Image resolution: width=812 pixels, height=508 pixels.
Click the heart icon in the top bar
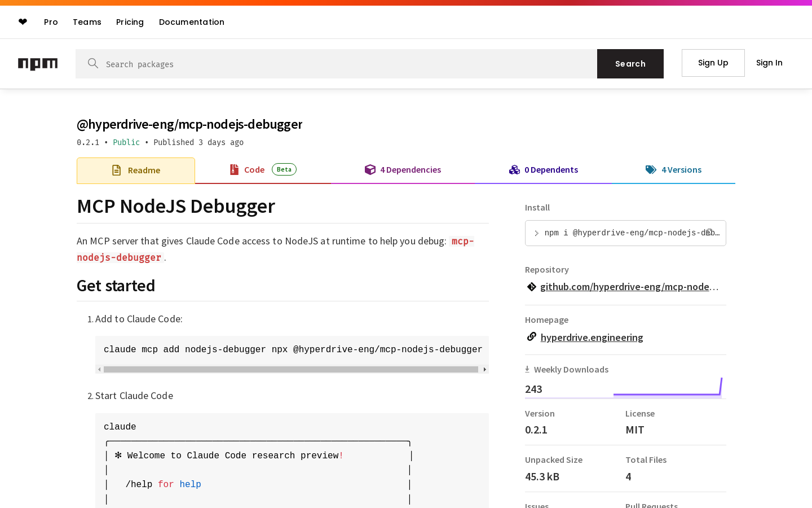(x=23, y=21)
